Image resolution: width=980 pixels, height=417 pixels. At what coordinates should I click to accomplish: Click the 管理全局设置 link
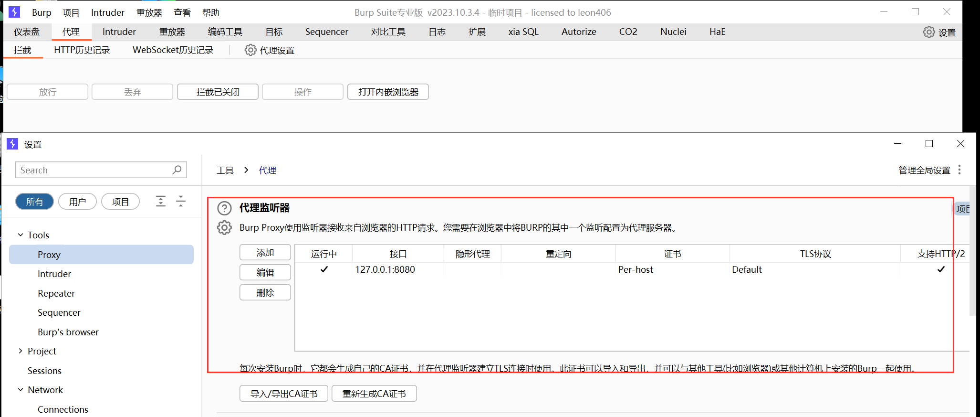pyautogui.click(x=924, y=170)
